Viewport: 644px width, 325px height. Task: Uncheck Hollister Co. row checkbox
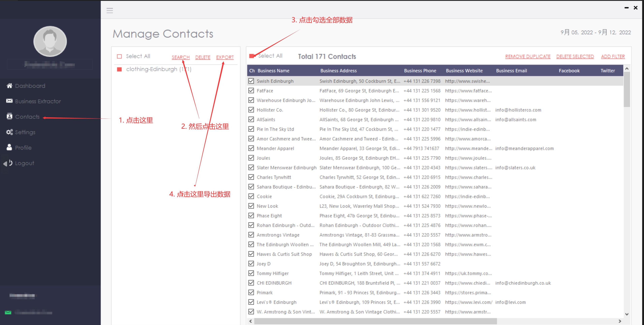[251, 110]
